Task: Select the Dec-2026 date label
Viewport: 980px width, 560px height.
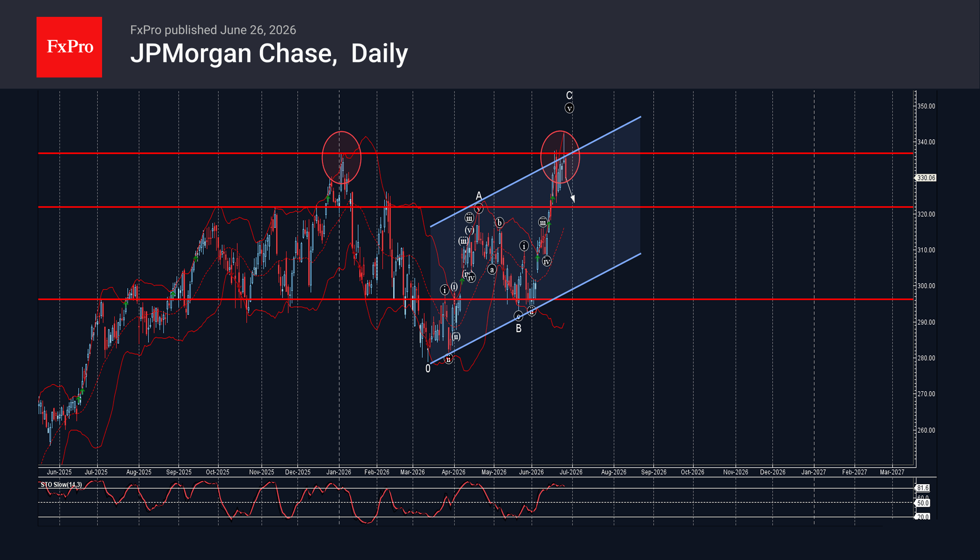Action: (773, 472)
